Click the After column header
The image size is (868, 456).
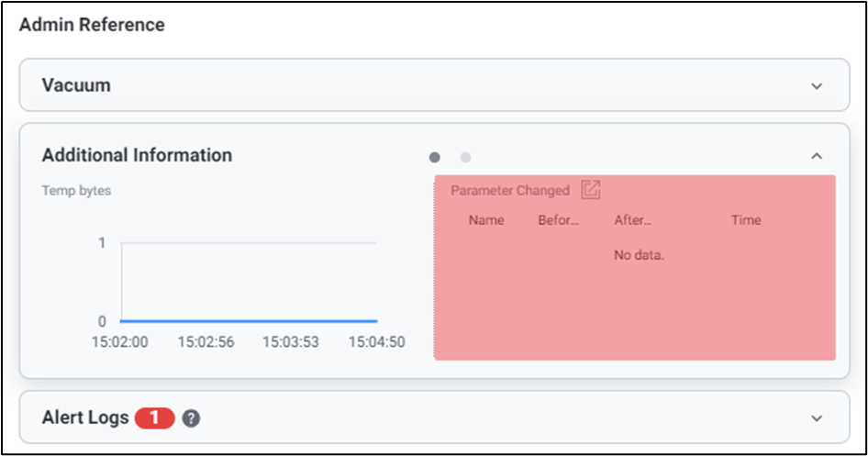pos(632,220)
